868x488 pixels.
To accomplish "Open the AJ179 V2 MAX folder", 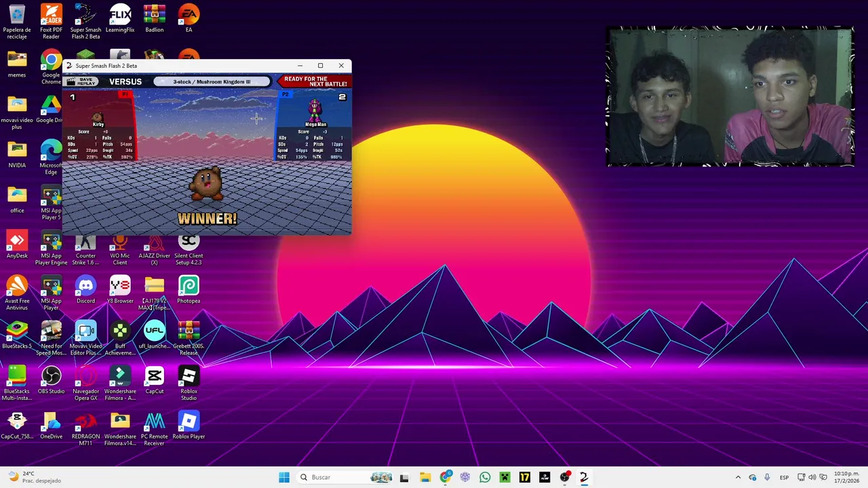I will point(154,293).
